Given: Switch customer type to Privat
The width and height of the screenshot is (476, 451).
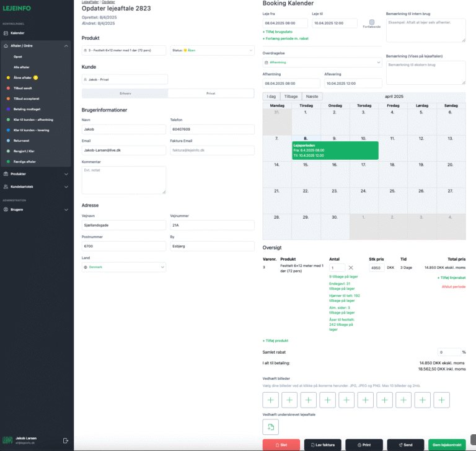Looking at the screenshot, I should point(211,94).
